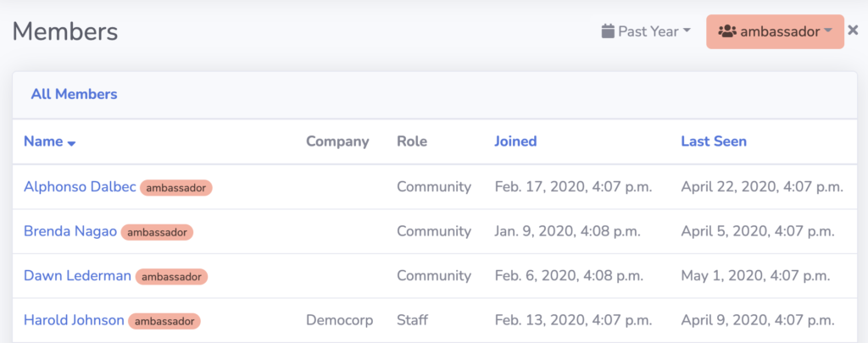Click ambassador tag next to Brenda Nagao
The image size is (868, 343).
tap(157, 232)
